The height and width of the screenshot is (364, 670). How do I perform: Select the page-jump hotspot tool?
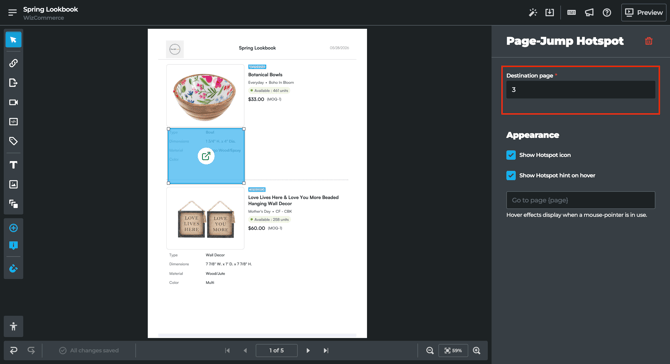14,83
